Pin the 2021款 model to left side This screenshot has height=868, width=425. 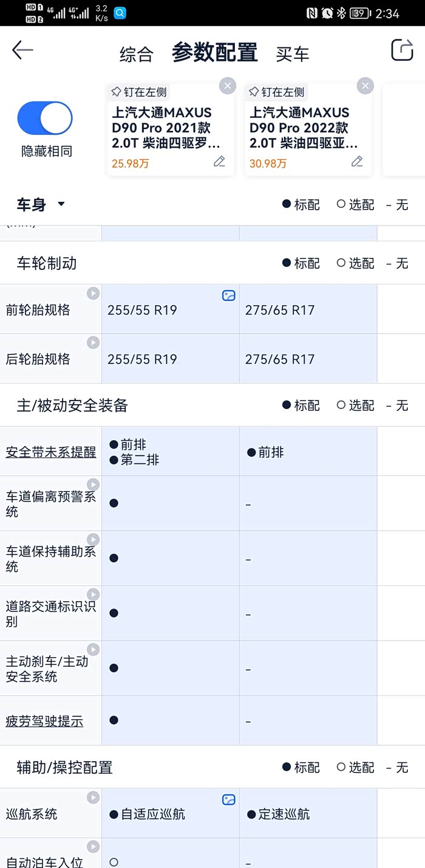tap(139, 92)
